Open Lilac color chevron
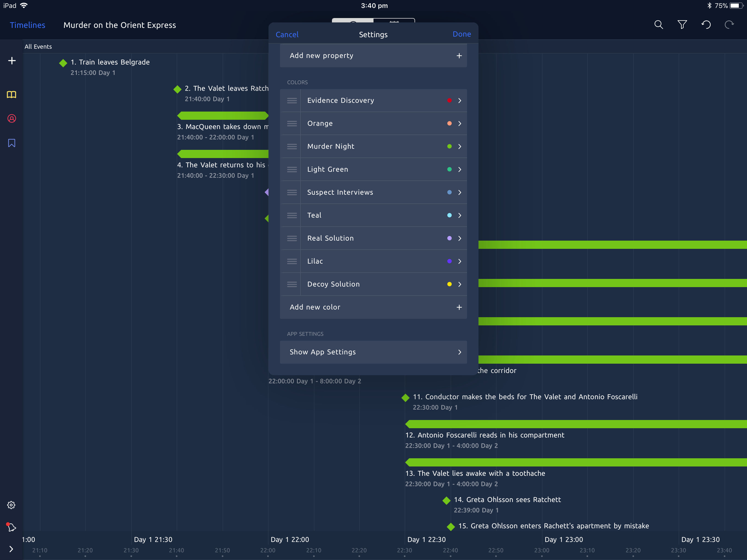This screenshot has width=747, height=560. pos(460,261)
